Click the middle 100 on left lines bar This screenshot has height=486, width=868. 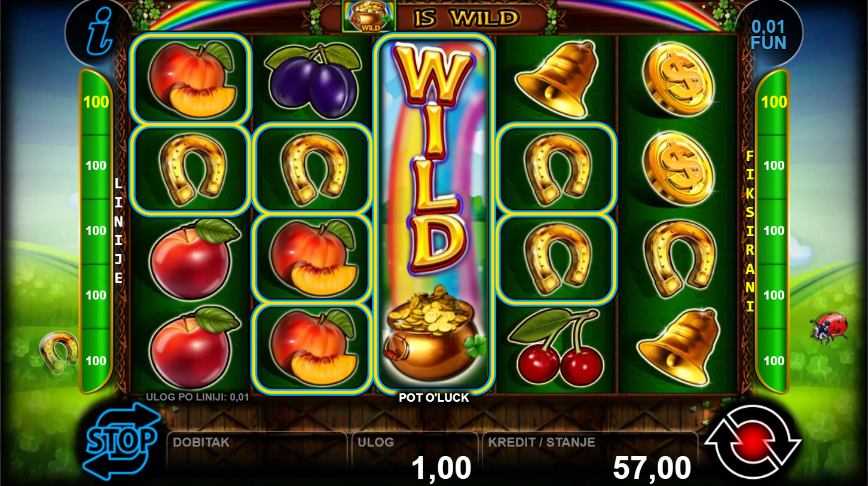(x=96, y=230)
